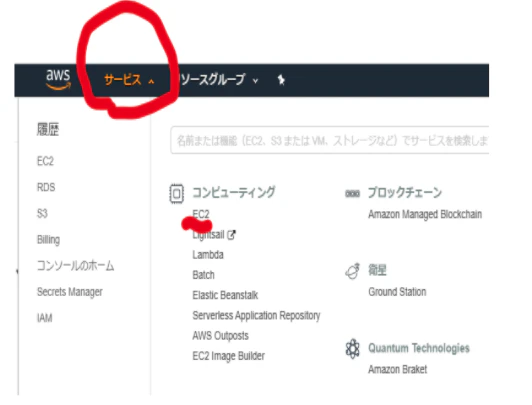Click the ブロックチェーン chain icon
The image size is (532, 405).
(x=353, y=194)
